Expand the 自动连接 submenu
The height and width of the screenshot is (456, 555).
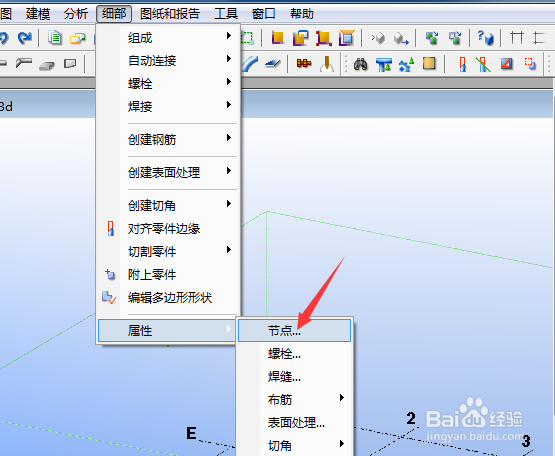click(168, 61)
